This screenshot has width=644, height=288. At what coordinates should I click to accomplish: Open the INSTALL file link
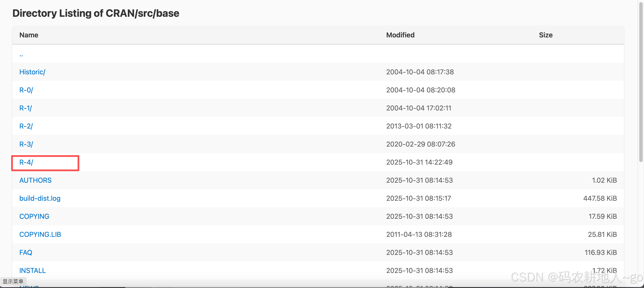32,270
